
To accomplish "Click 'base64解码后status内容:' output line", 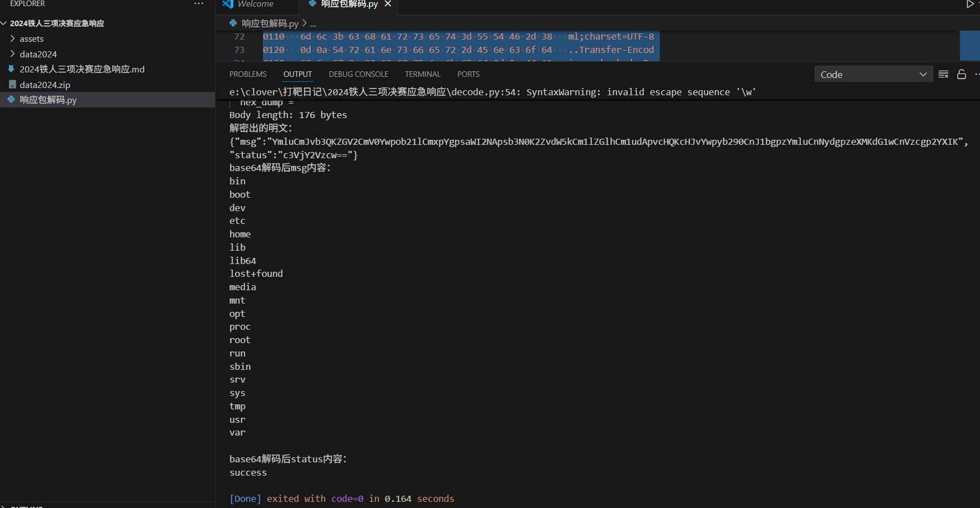I will pos(288,459).
